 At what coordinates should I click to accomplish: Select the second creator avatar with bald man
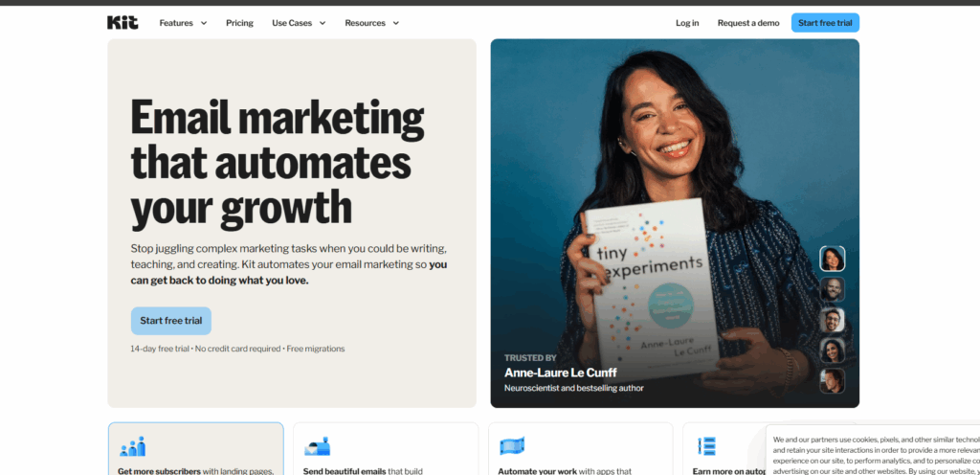click(832, 289)
